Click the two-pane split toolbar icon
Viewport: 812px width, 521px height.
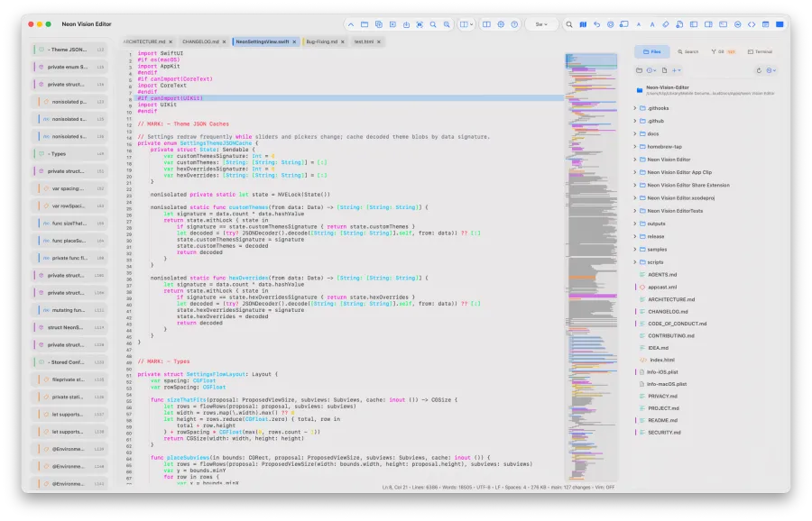click(x=487, y=24)
